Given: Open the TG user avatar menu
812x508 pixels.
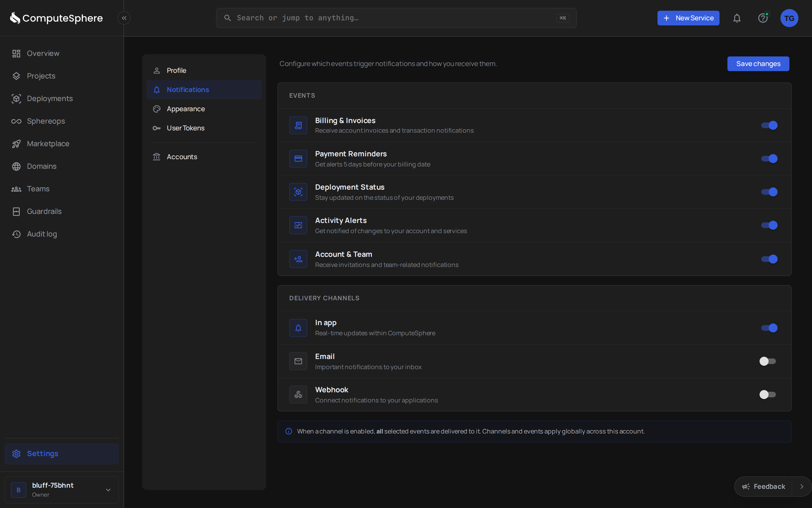Looking at the screenshot, I should click(789, 18).
